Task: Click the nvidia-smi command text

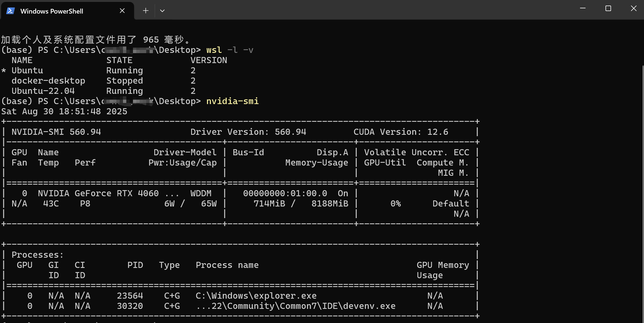Action: point(232,101)
